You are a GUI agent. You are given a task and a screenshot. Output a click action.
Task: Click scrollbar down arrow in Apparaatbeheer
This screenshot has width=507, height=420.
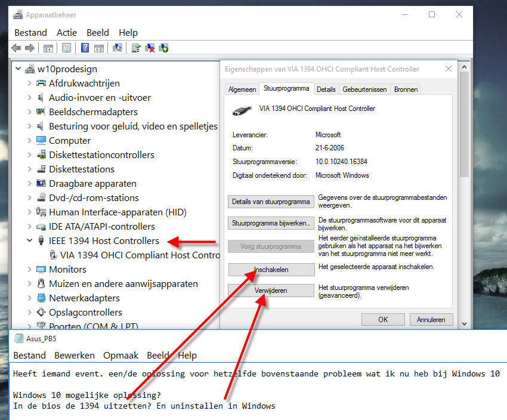[464, 323]
